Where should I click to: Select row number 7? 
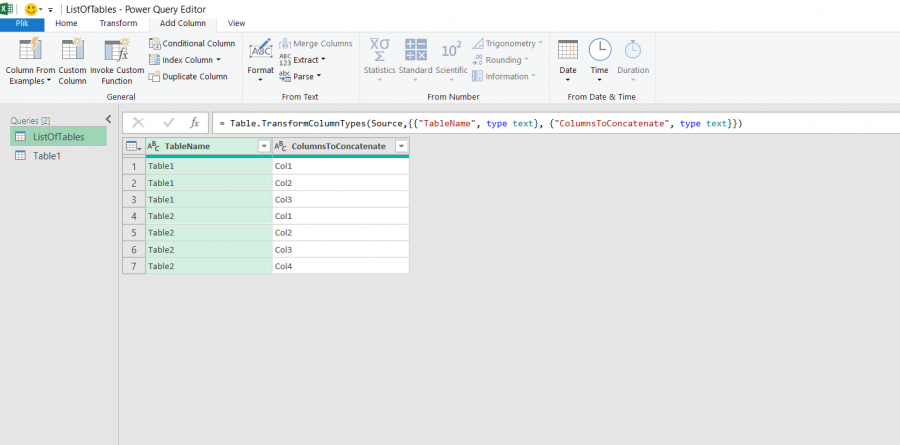134,266
